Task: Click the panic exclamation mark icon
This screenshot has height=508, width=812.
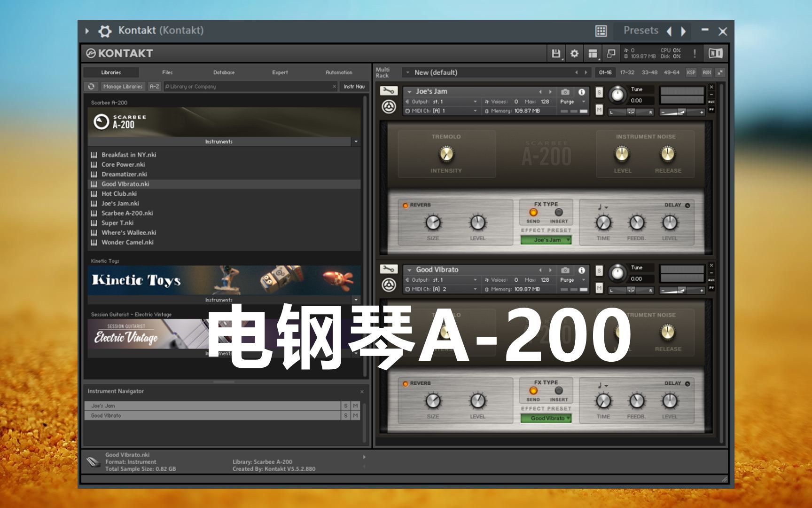Action: pyautogui.click(x=695, y=53)
